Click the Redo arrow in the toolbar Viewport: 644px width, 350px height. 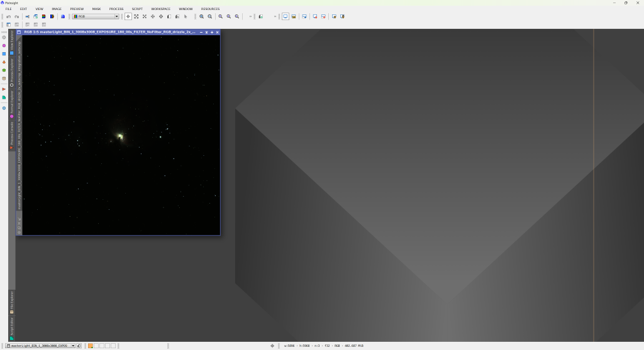(16, 16)
